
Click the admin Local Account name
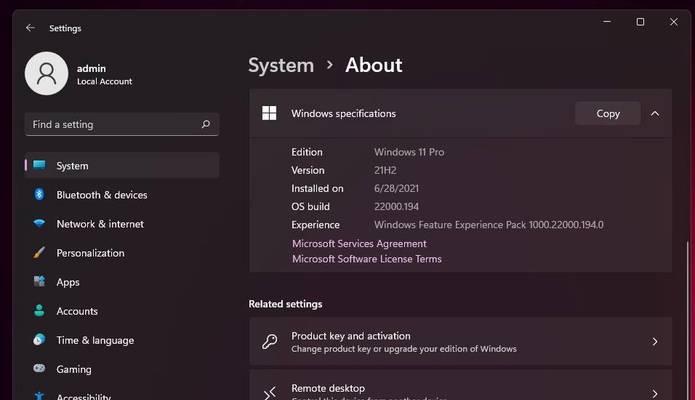pyautogui.click(x=104, y=75)
